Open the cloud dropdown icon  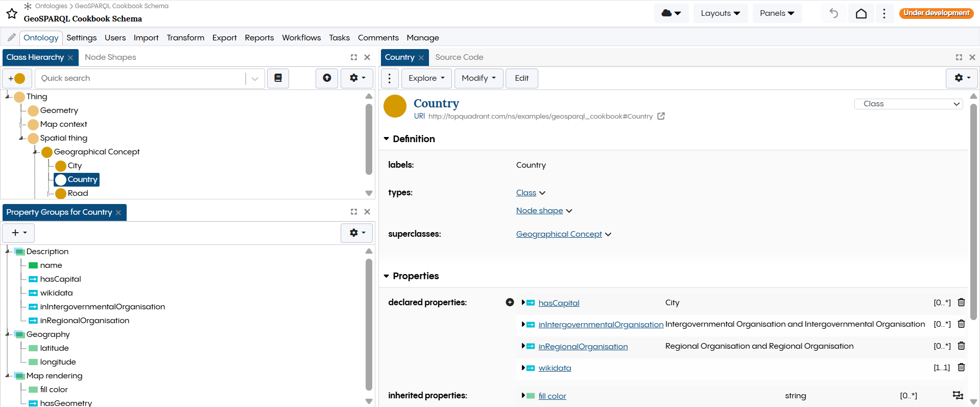coord(671,13)
